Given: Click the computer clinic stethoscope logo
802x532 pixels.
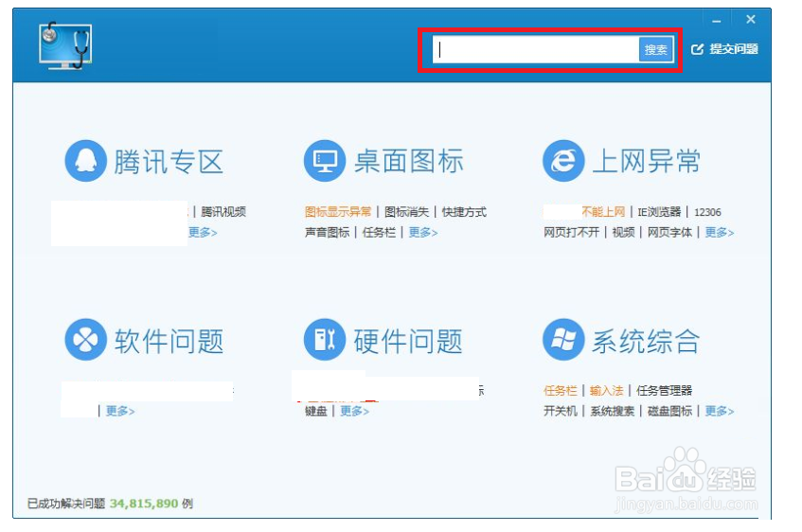Looking at the screenshot, I should tap(65, 45).
